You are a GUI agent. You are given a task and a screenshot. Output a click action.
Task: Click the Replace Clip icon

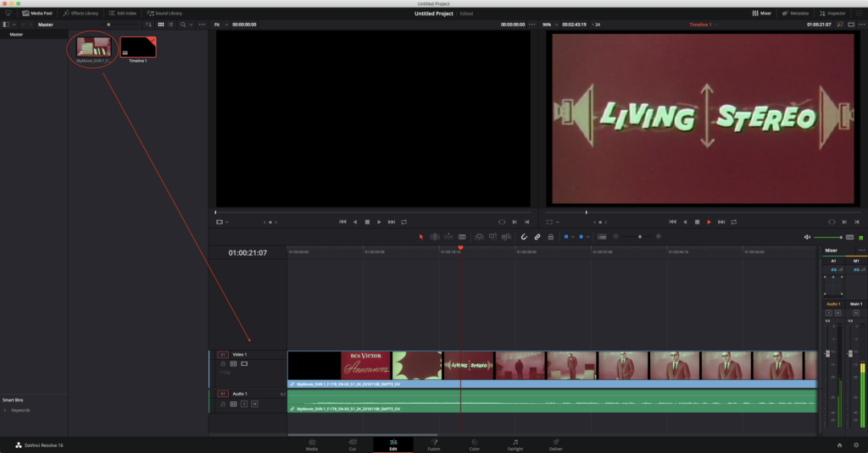click(x=506, y=237)
